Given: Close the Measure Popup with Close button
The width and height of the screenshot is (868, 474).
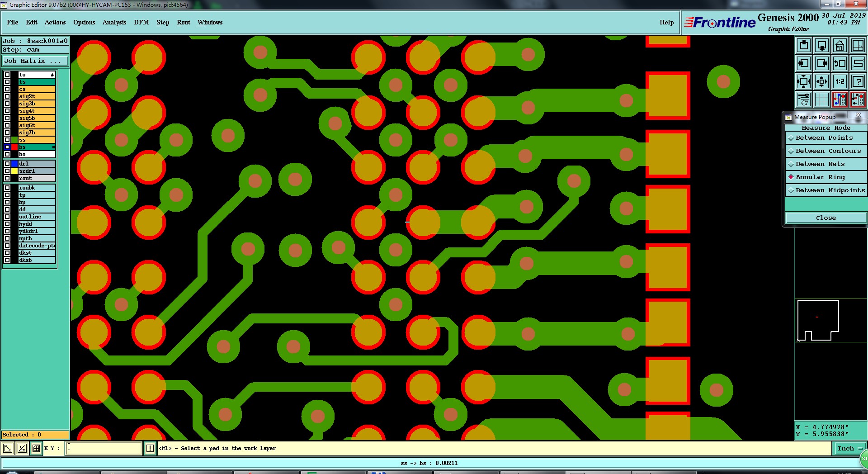Looking at the screenshot, I should 826,218.
